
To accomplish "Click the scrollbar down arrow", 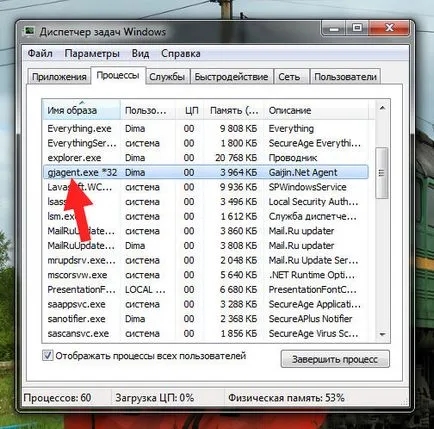I will [382, 334].
